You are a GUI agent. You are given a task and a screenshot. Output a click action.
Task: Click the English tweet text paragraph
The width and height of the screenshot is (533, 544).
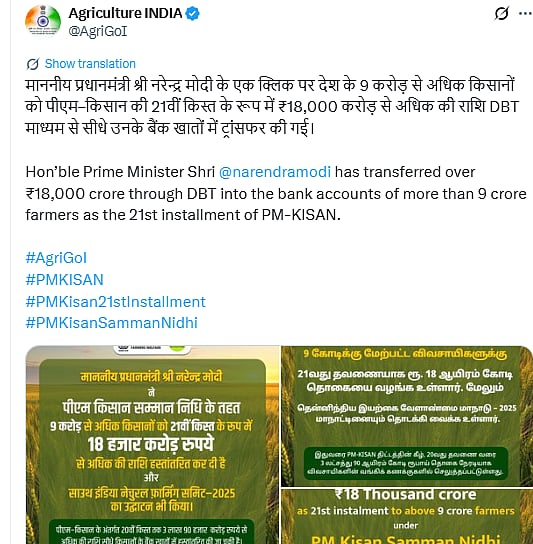[x=276, y=194]
